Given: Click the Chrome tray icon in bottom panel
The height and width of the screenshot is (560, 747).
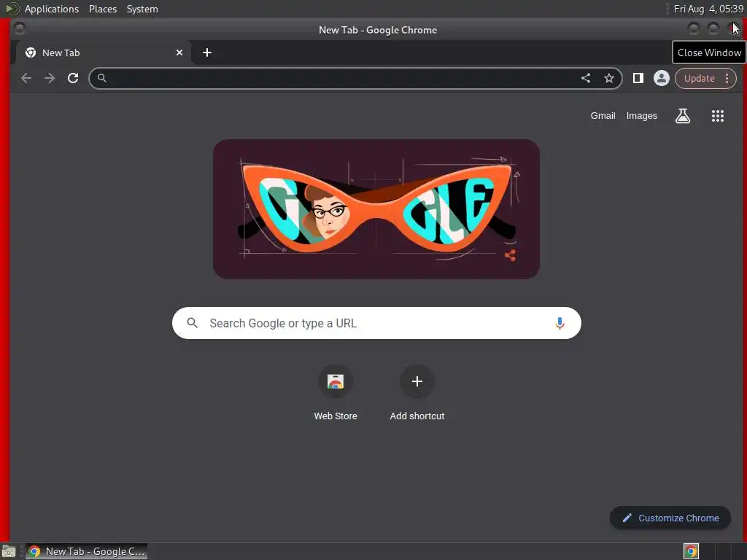Looking at the screenshot, I should click(691, 551).
